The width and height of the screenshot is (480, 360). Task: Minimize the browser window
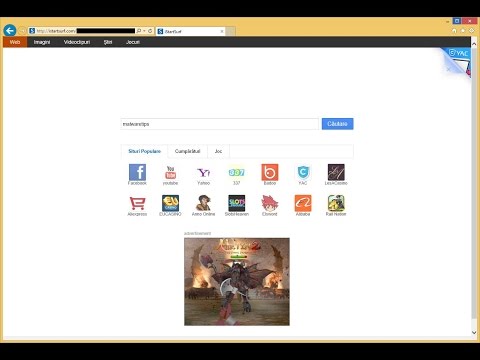click(447, 21)
